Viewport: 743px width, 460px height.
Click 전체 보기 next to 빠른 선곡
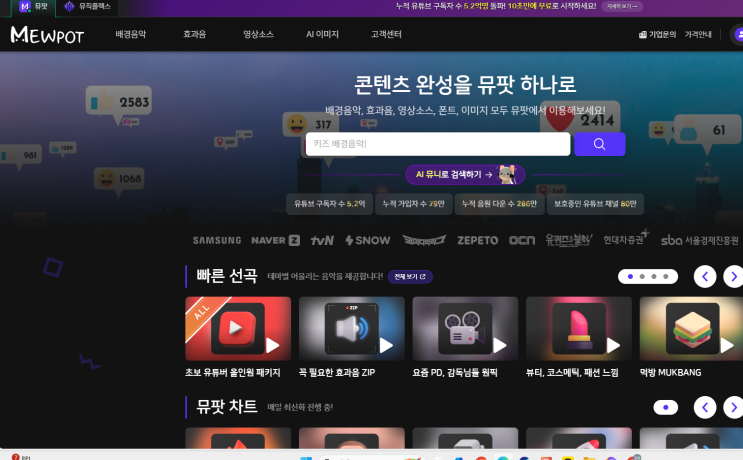(410, 277)
